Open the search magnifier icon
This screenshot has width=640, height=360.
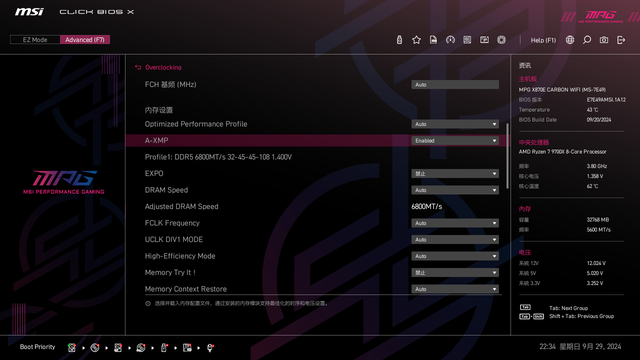(587, 40)
